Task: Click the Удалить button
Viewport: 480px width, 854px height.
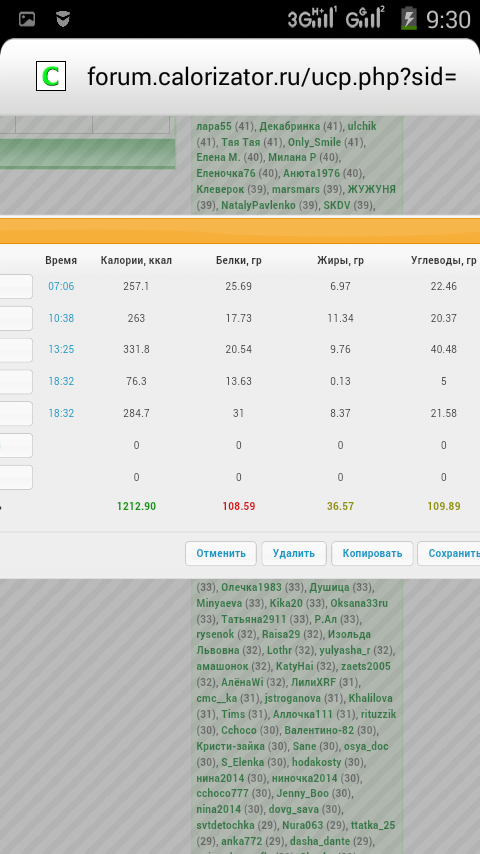Action: (294, 553)
